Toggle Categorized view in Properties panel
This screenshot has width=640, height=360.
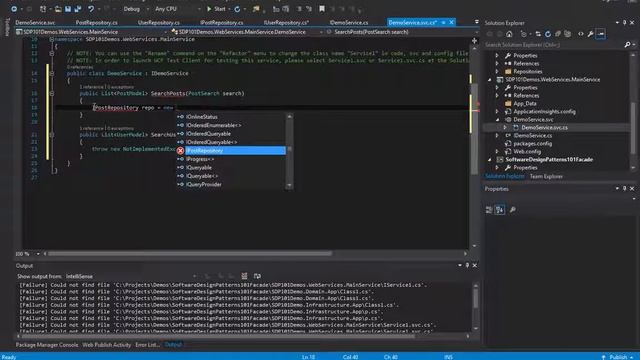coord(489,210)
